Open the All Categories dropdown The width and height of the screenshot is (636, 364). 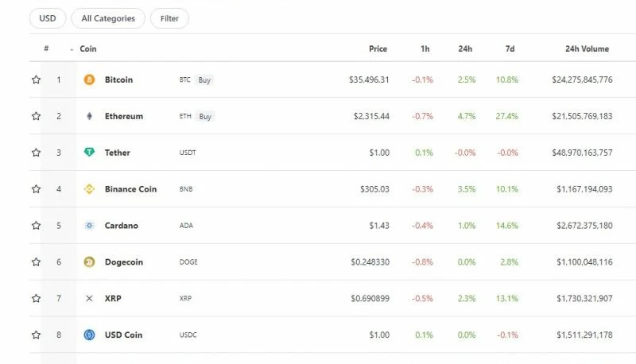(x=108, y=18)
